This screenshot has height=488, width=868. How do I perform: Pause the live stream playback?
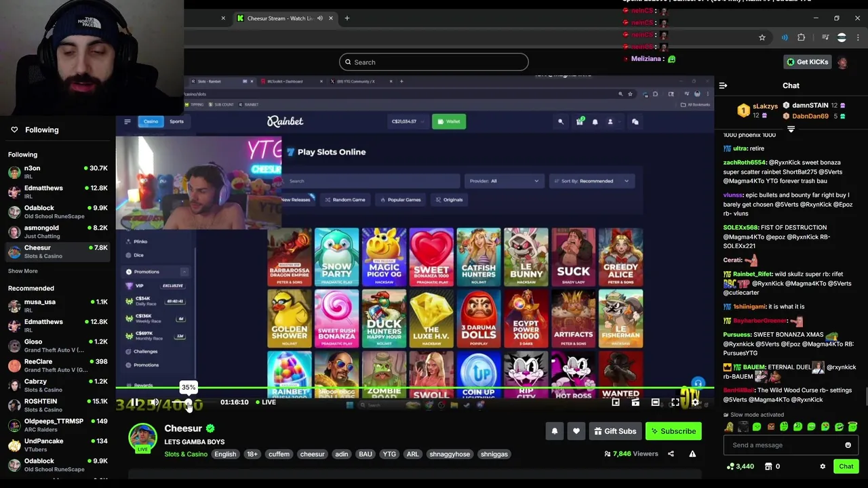pyautogui.click(x=134, y=403)
